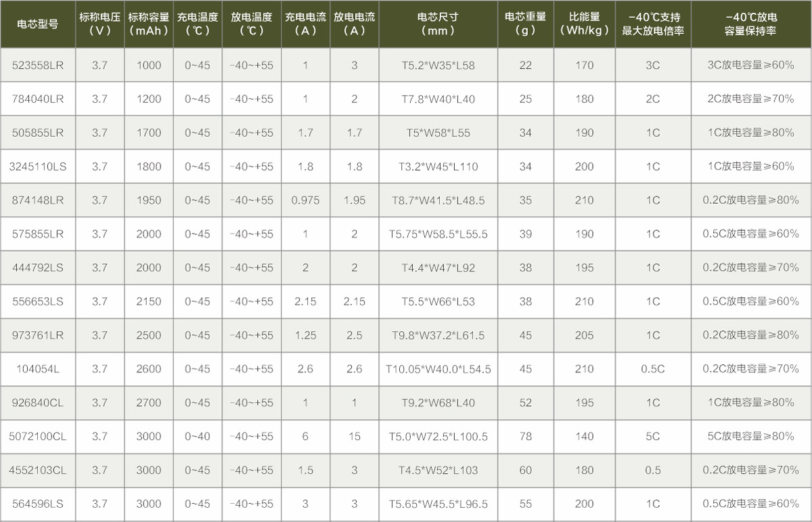Click the 5C max discharge rate cell

654,437
